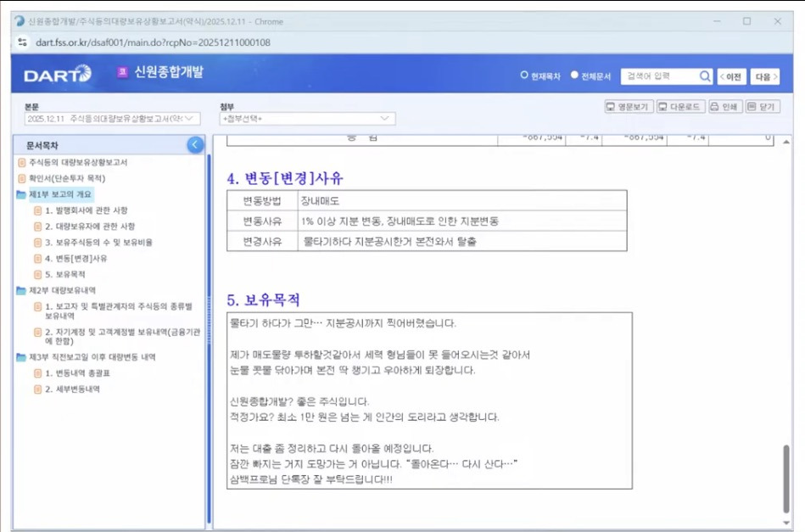Click the document icon beside 주식등의 대량보유상황보고서

coord(21,162)
